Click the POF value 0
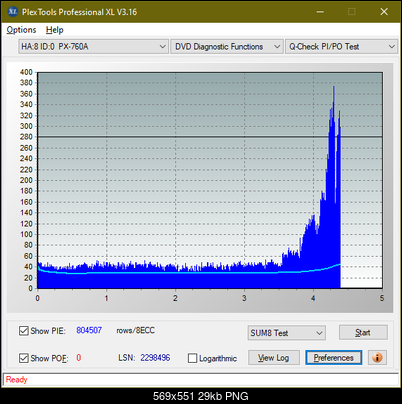Screen dimensions: 402x404 (79, 358)
